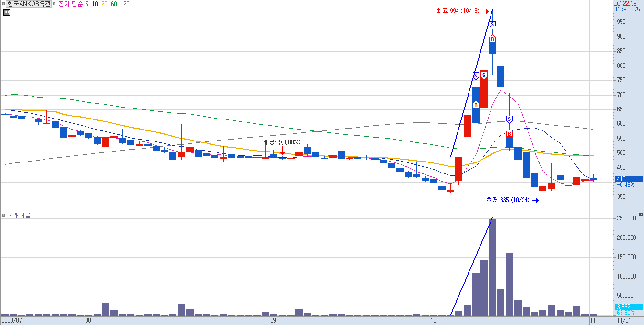Select the S marker near the 600 level

click(x=509, y=119)
